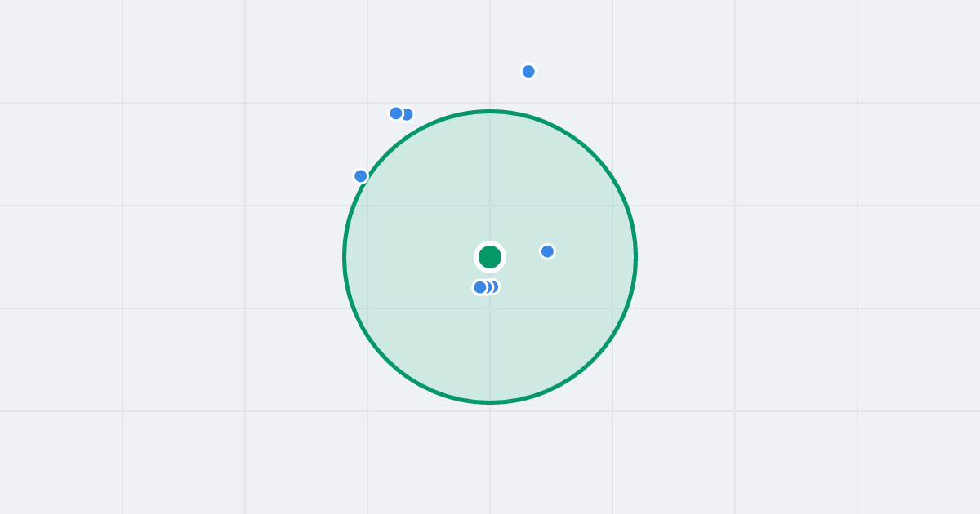This screenshot has height=514, width=980.
Task: Click the shaded interior between center and right dot
Action: pos(521,255)
